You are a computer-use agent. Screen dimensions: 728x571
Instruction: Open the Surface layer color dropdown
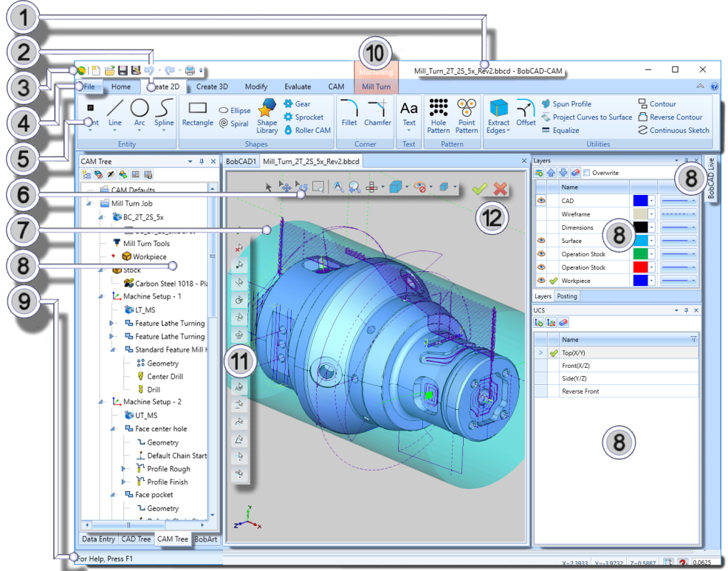[x=652, y=241]
